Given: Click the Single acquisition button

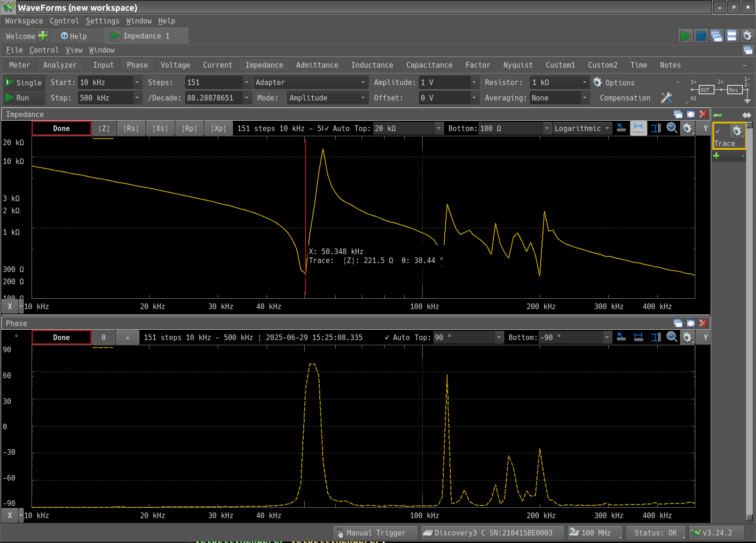Looking at the screenshot, I should point(24,82).
